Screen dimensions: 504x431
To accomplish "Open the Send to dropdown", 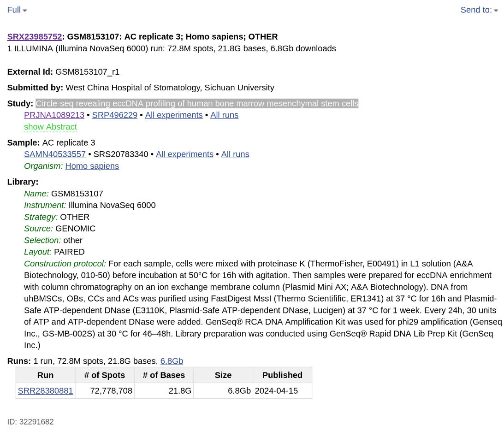I will click(x=479, y=10).
